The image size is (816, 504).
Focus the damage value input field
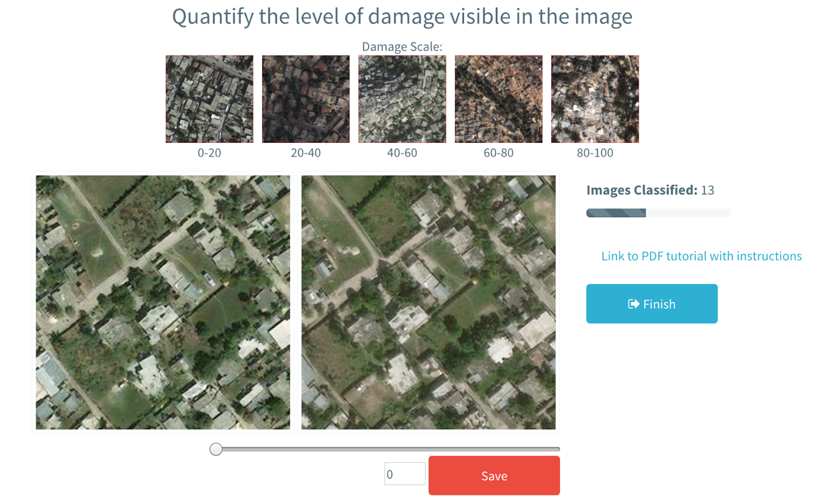click(404, 474)
